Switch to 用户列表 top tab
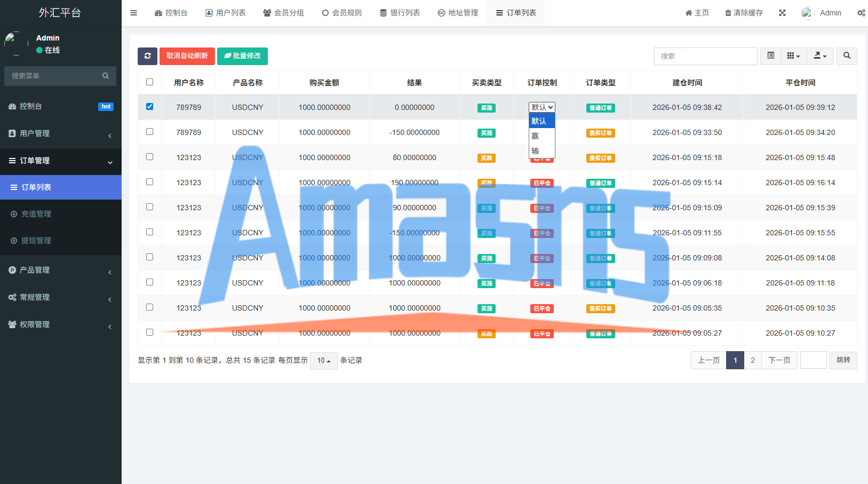The height and width of the screenshot is (484, 868). pyautogui.click(x=226, y=13)
